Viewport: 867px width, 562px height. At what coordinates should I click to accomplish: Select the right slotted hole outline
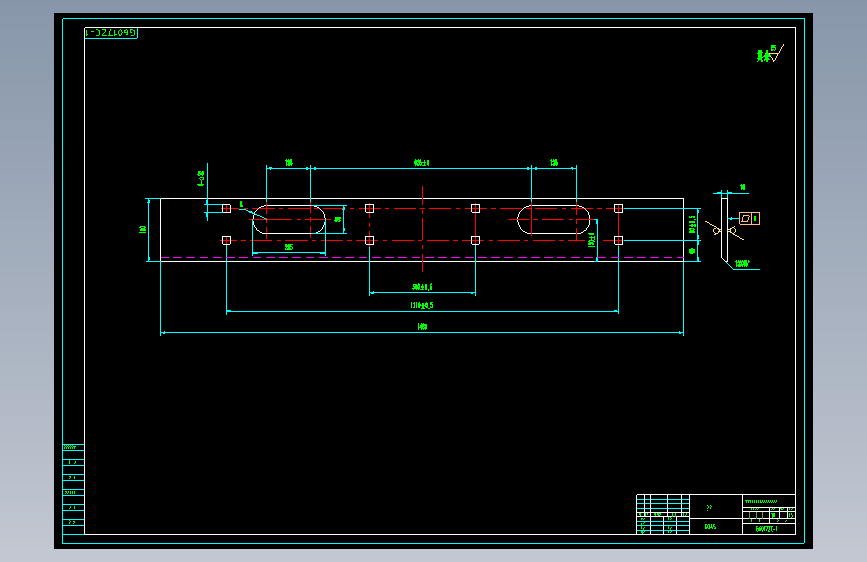(x=553, y=220)
